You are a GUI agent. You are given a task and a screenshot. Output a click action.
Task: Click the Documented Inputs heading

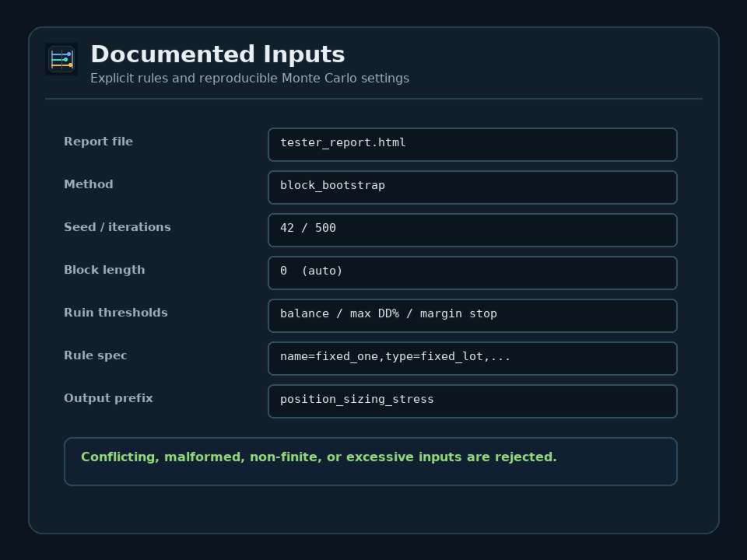coord(218,54)
